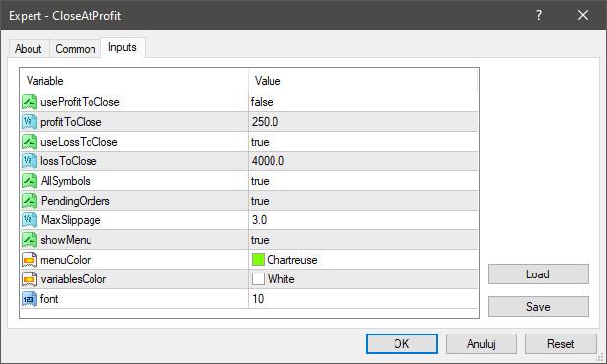The width and height of the screenshot is (607, 364).
Task: Select the lossToClose variable name
Action: (69, 161)
